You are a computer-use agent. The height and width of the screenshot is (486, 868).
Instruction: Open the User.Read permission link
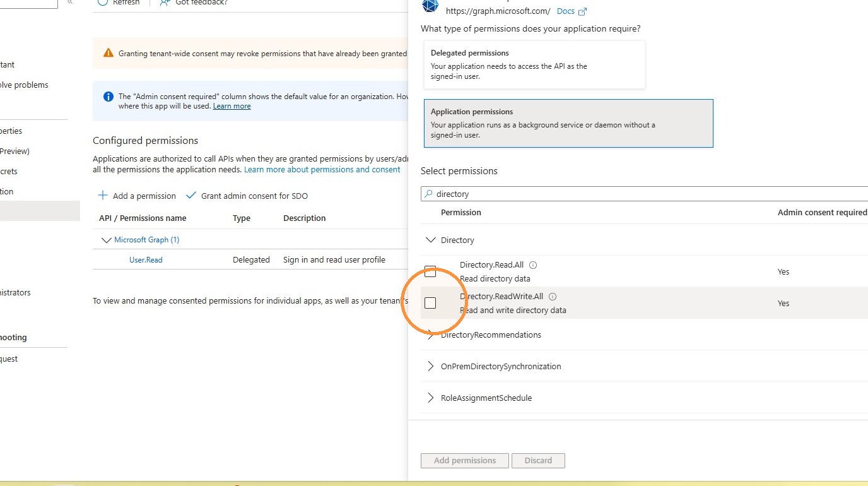[x=146, y=259]
